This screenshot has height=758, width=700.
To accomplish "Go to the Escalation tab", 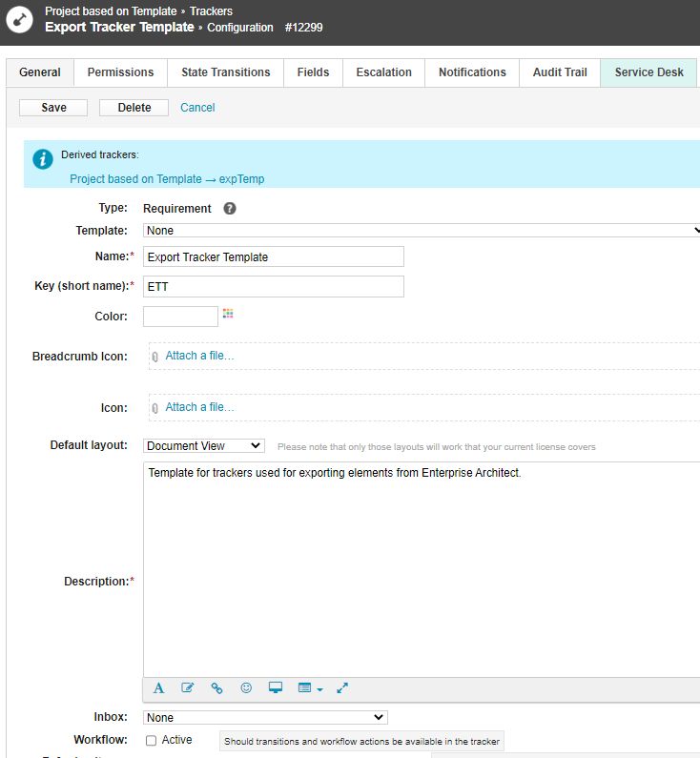I will (x=383, y=72).
